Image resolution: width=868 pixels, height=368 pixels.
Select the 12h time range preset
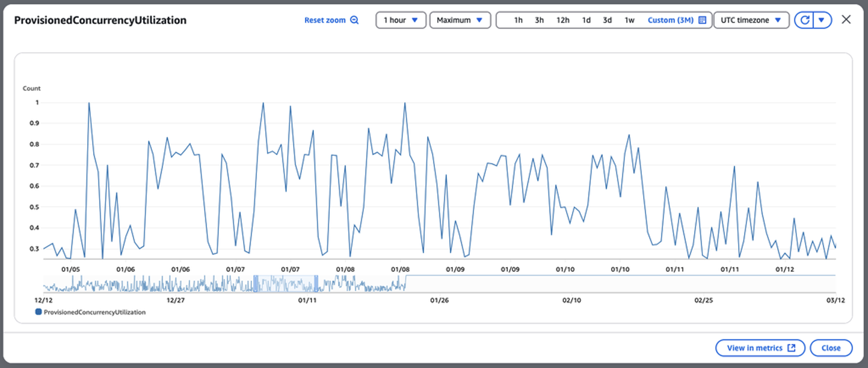click(x=562, y=20)
